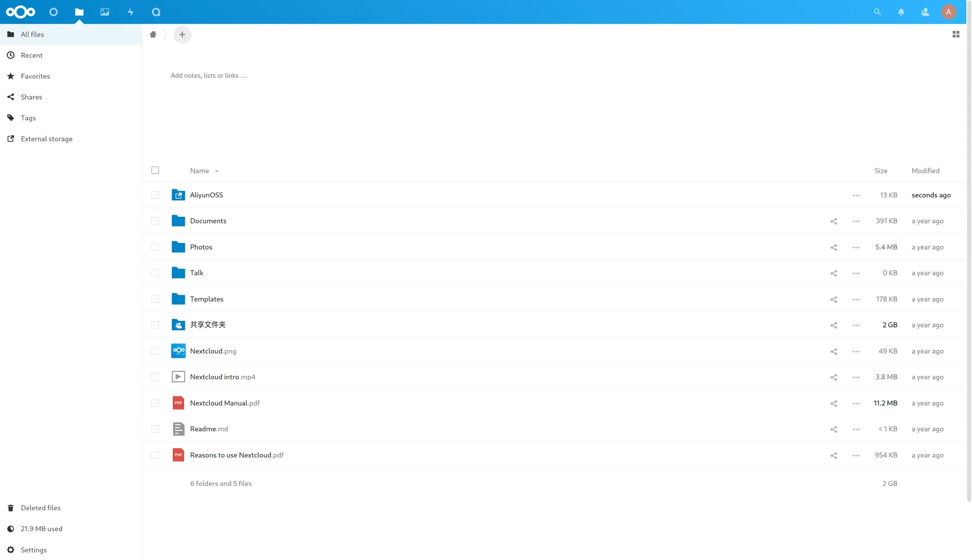Open the user avatar menu
The image size is (972, 560).
click(x=948, y=12)
